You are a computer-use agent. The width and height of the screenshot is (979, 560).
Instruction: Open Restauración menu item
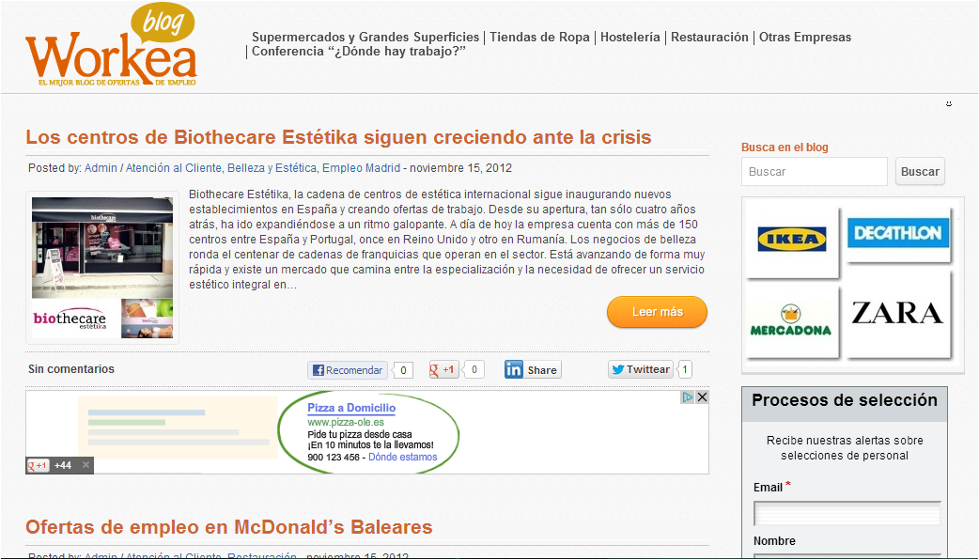709,37
